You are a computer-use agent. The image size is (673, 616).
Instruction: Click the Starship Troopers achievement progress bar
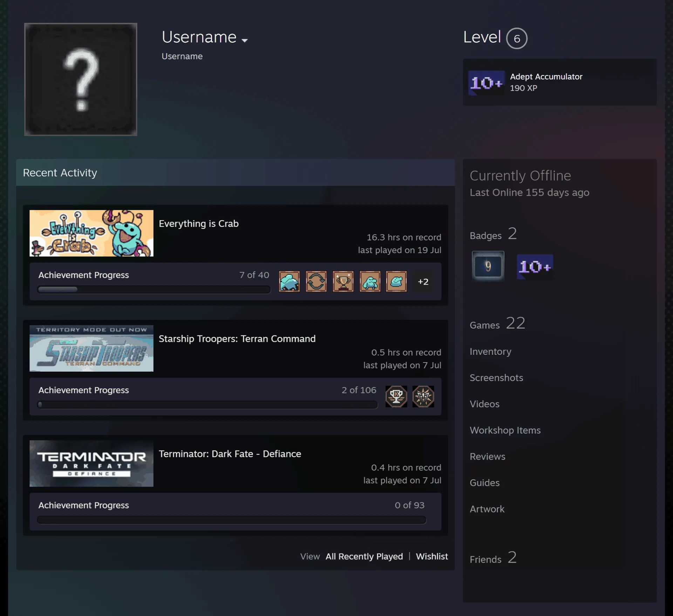click(208, 405)
